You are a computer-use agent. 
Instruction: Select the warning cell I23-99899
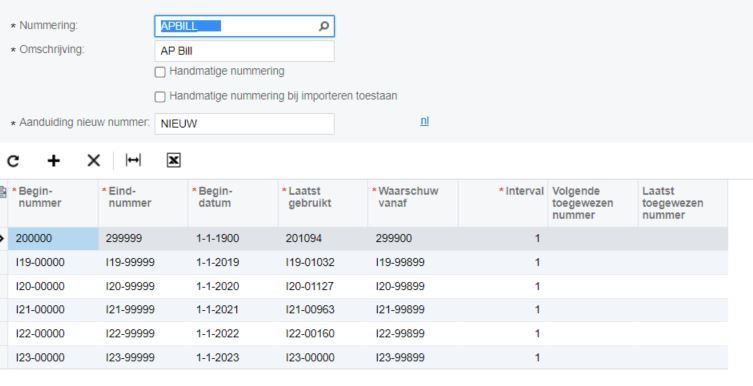click(x=413, y=358)
